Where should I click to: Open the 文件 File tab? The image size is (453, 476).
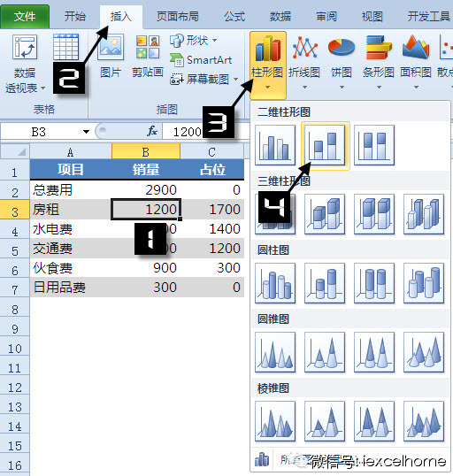click(25, 17)
